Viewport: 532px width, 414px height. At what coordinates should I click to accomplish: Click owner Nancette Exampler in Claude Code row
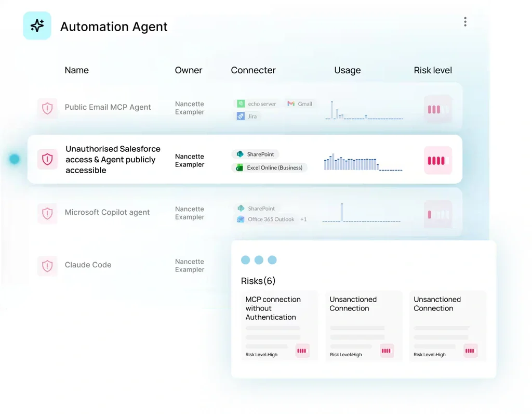point(189,266)
